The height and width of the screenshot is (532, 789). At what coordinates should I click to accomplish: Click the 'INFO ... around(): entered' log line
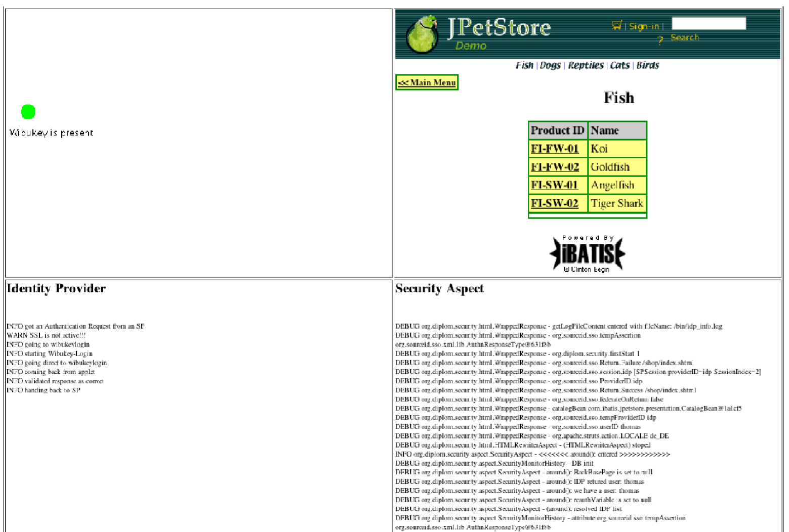pos(533,454)
